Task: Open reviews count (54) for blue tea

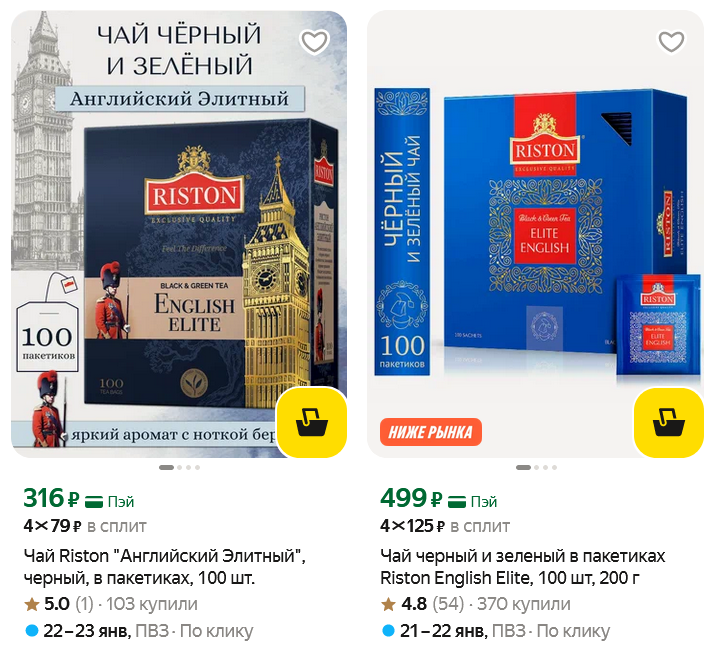Action: tap(448, 604)
